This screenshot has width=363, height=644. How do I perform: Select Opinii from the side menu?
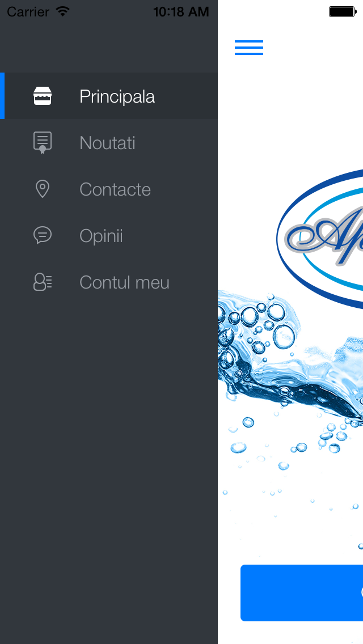(108, 235)
